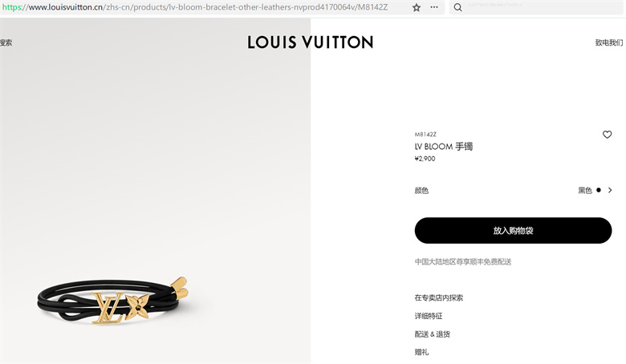Open 在专卖店内探索 store finder
The image size is (626, 364).
(x=439, y=297)
